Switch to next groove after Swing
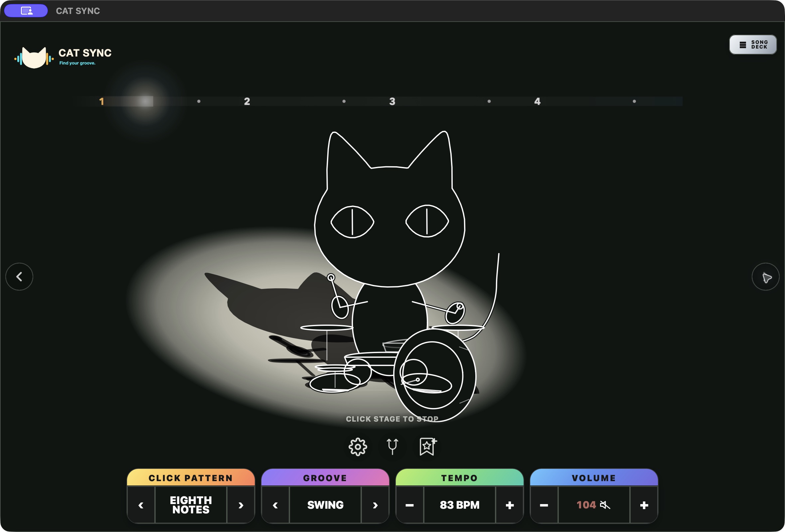785x532 pixels. (x=375, y=505)
